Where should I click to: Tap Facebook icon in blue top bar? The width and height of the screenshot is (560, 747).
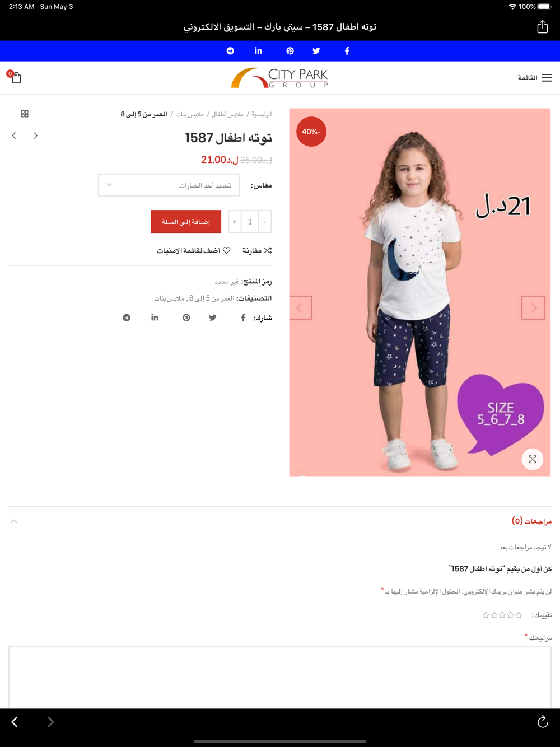pos(347,51)
